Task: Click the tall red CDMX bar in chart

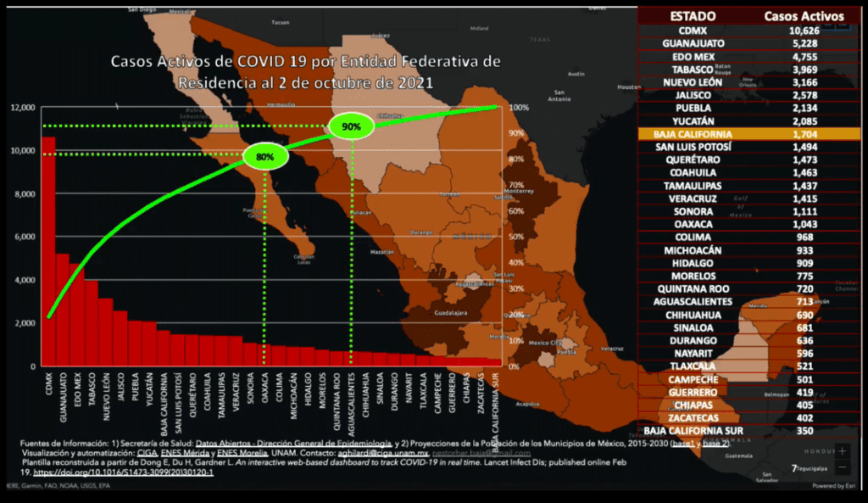Action: click(48, 251)
